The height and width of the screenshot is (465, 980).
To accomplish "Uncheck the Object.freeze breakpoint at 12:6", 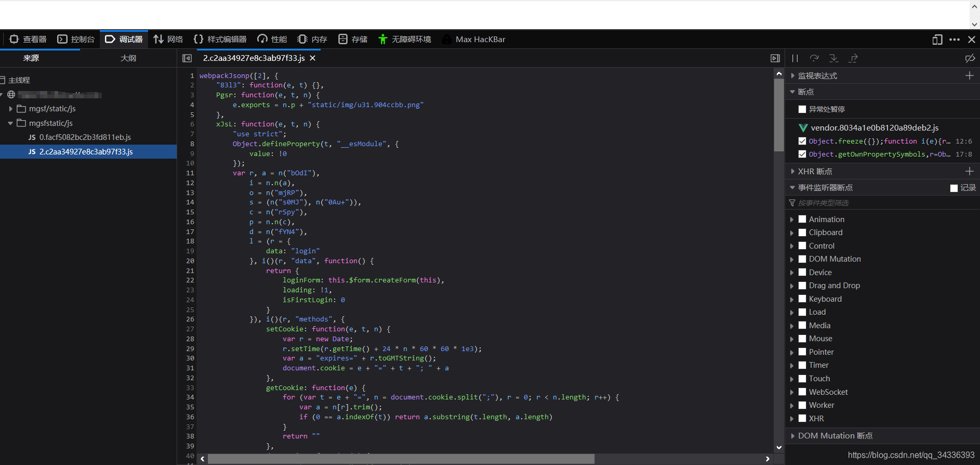I will pyautogui.click(x=802, y=141).
